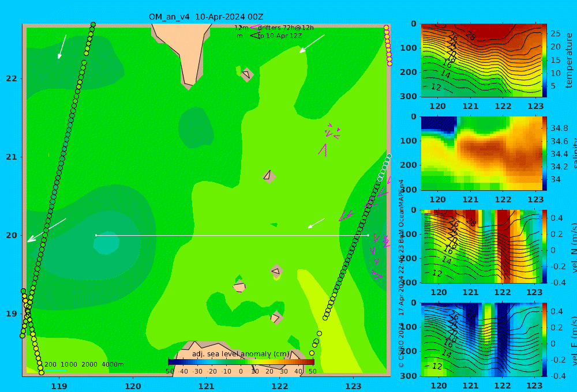
Task: Click the sea level anomaly color bar
Action: (241, 362)
